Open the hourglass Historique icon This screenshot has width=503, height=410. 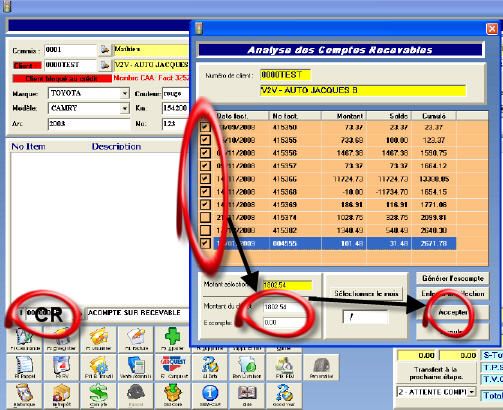point(24,395)
